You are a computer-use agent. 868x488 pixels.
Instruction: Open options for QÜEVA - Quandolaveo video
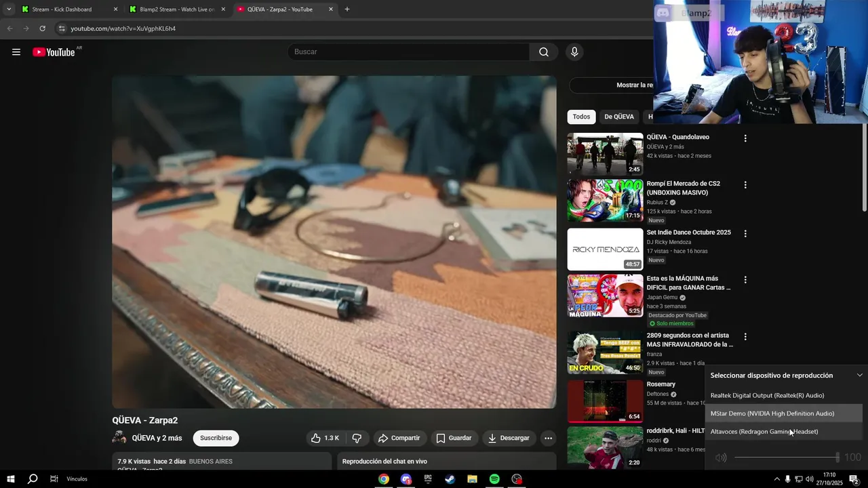(745, 138)
